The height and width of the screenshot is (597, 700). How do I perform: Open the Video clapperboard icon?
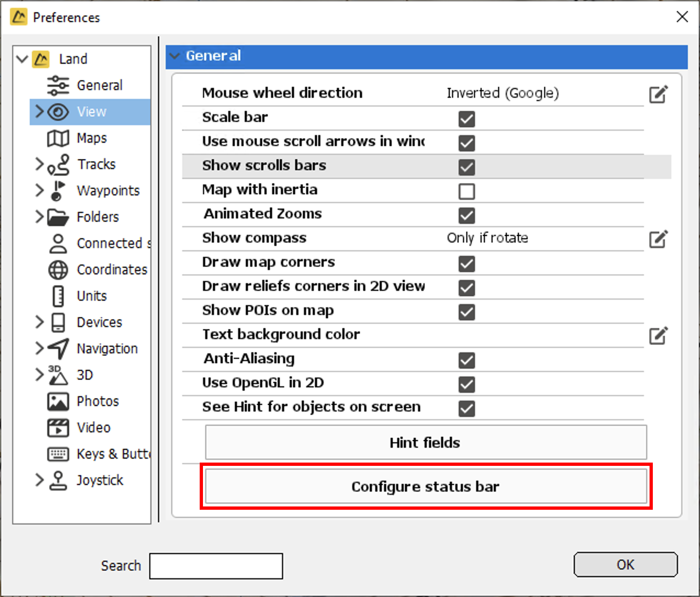coord(58,428)
